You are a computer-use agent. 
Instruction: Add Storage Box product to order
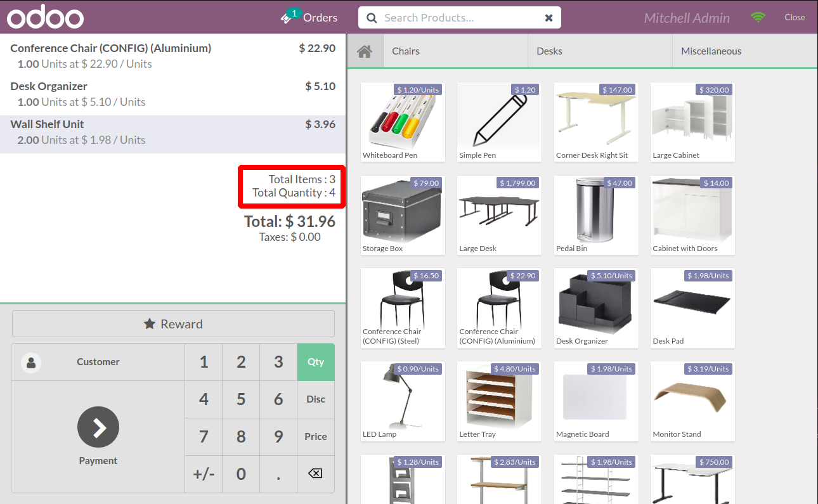(403, 216)
